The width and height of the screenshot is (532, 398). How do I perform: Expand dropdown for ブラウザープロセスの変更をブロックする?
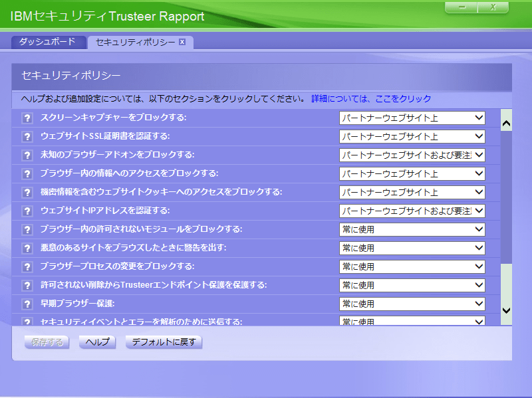412,267
